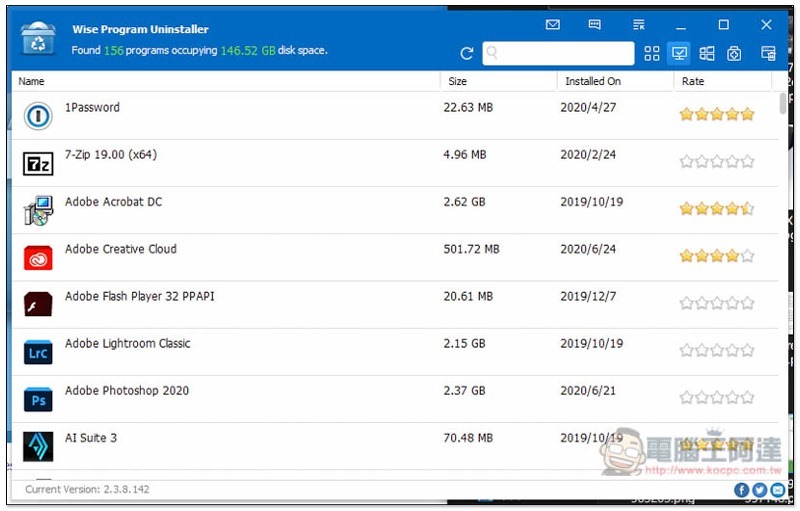Rate 7-Zip with the fifth star

pos(747,162)
